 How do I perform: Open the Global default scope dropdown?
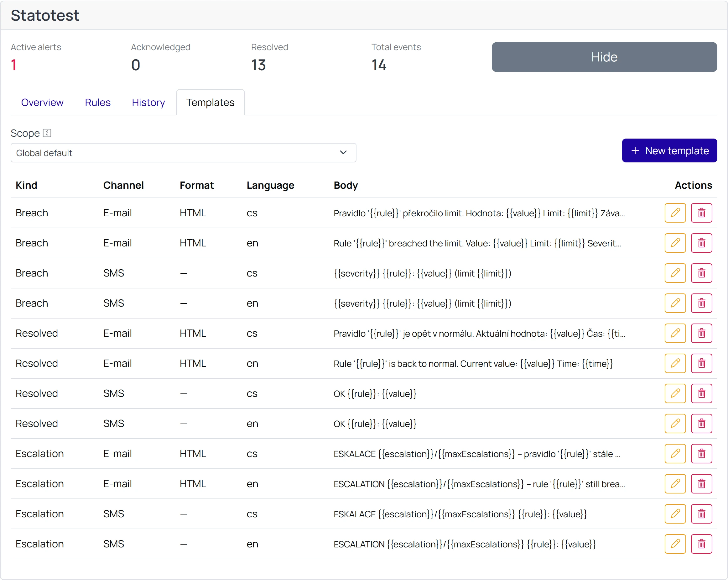183,153
